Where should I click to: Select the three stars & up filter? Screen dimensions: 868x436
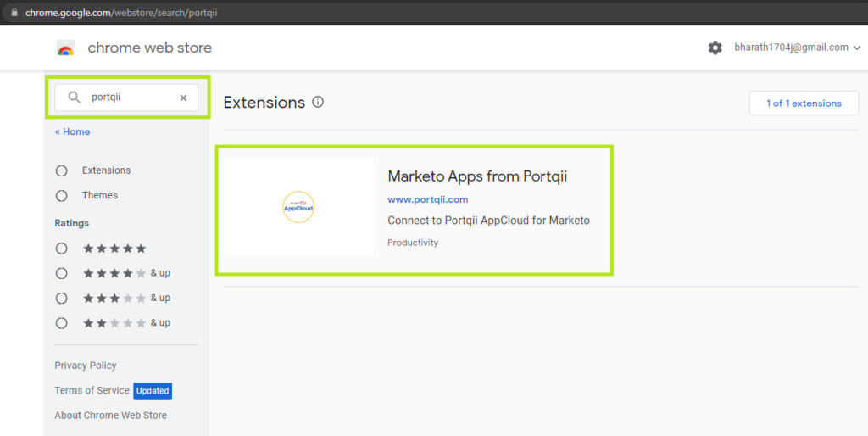point(61,298)
